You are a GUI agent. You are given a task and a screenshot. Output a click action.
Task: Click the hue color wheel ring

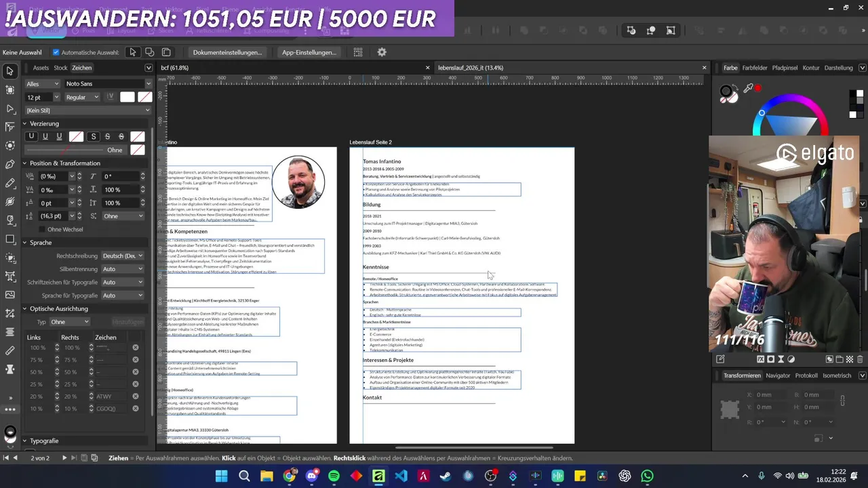coord(790,99)
